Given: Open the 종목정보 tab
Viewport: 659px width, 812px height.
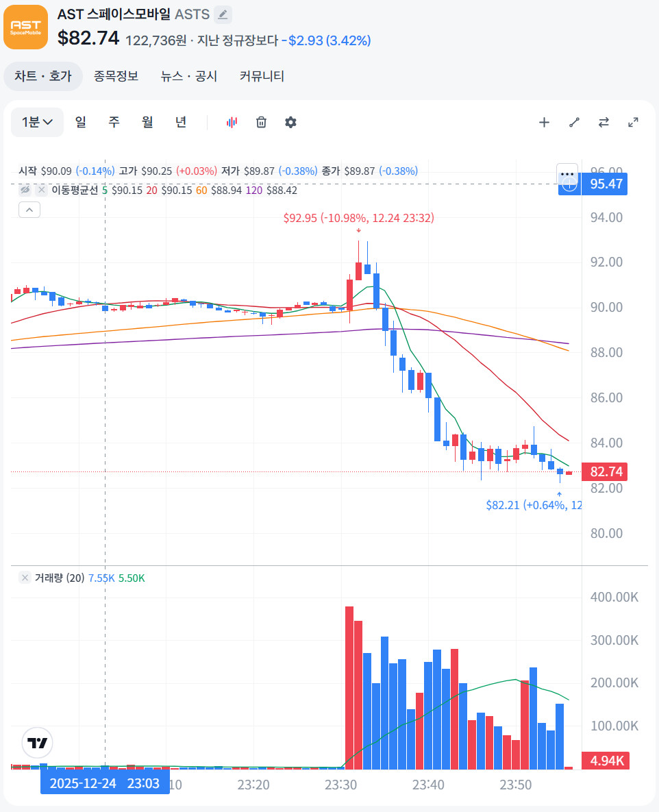Looking at the screenshot, I should (116, 76).
